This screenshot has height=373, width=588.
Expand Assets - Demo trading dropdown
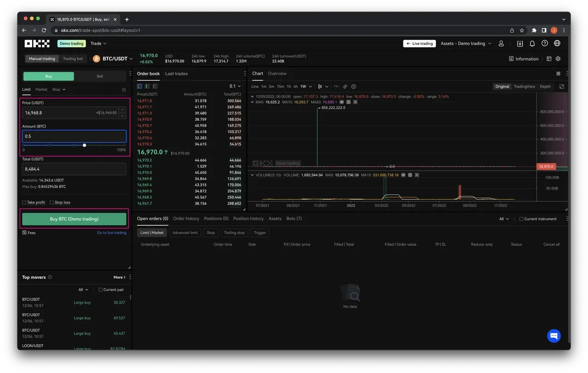[x=466, y=43]
